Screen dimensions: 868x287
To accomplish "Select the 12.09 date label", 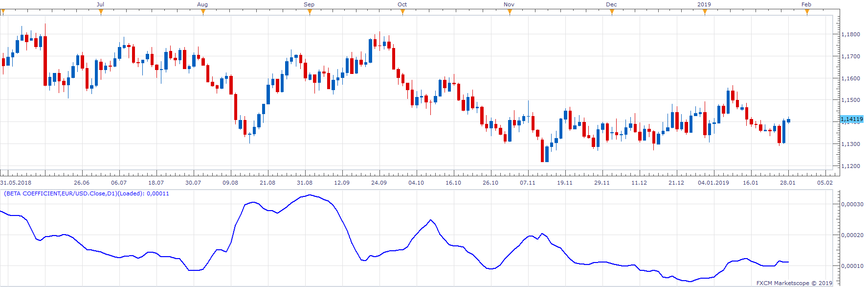I will [342, 183].
